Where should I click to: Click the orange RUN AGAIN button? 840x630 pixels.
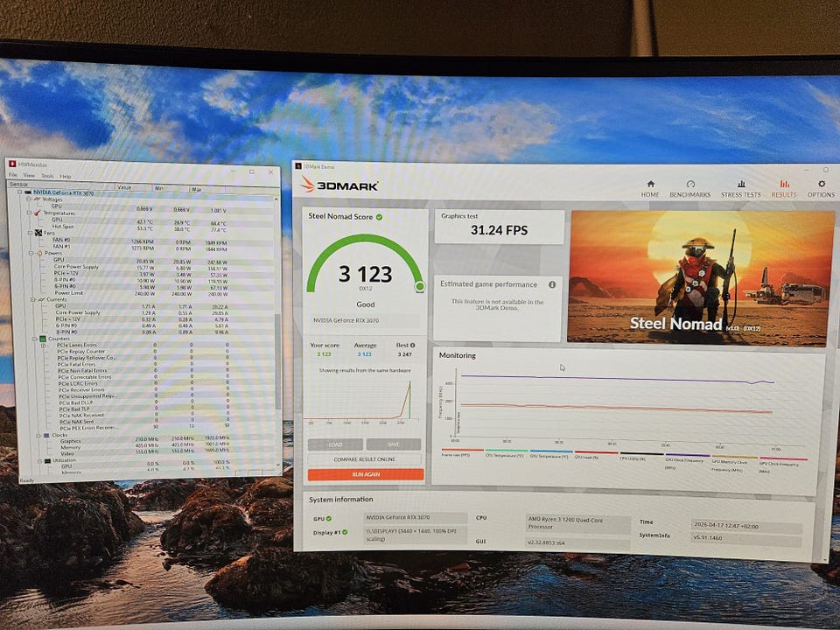[x=366, y=474]
